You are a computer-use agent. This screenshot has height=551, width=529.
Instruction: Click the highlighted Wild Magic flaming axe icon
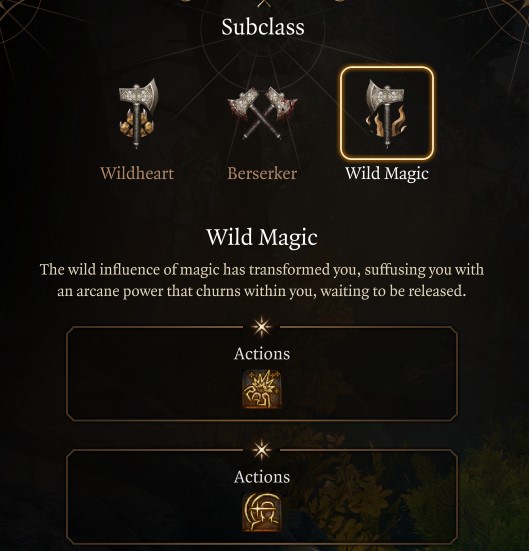pos(386,113)
